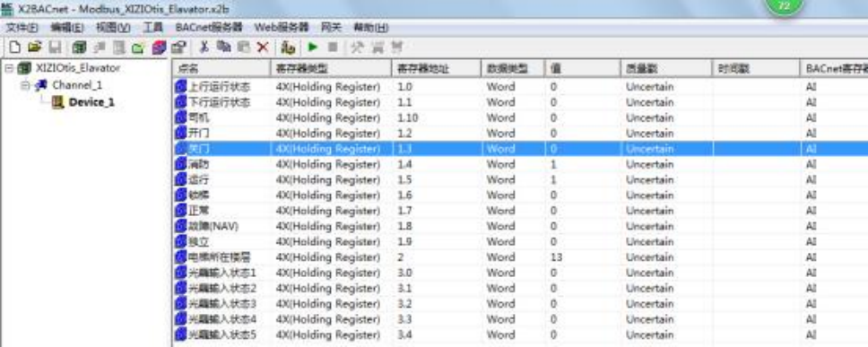Click the Device_1 icon in tree

coord(58,102)
